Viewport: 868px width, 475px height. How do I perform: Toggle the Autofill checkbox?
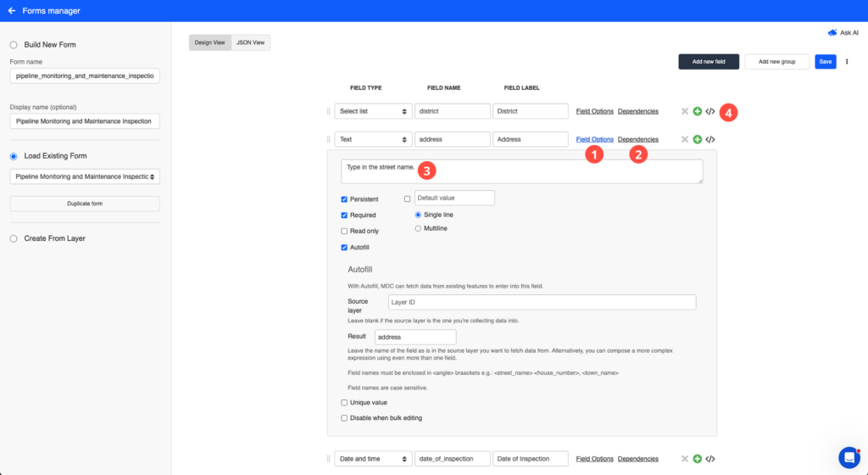pyautogui.click(x=344, y=248)
